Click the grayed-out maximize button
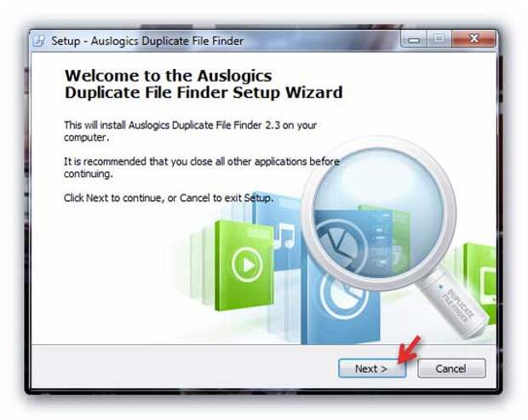Viewport: 528px width, 420px height. pyautogui.click(x=439, y=39)
